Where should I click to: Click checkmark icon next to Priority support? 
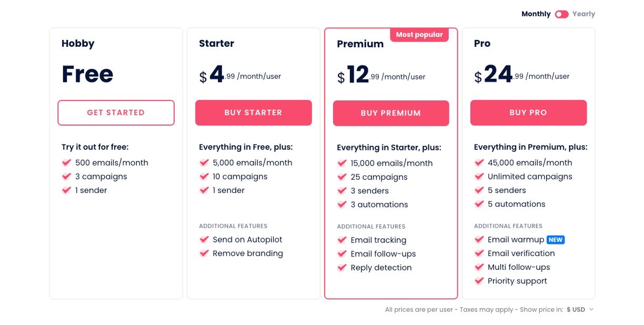(x=479, y=281)
